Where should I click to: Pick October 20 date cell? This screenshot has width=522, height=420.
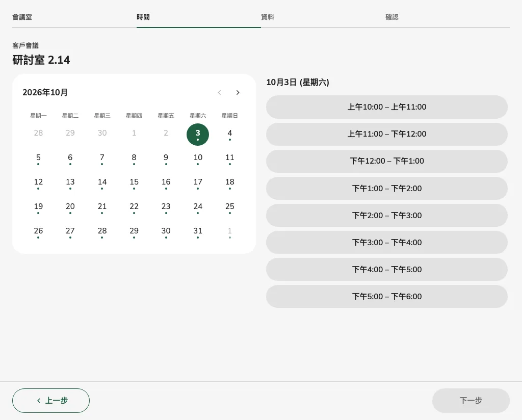[x=70, y=207]
